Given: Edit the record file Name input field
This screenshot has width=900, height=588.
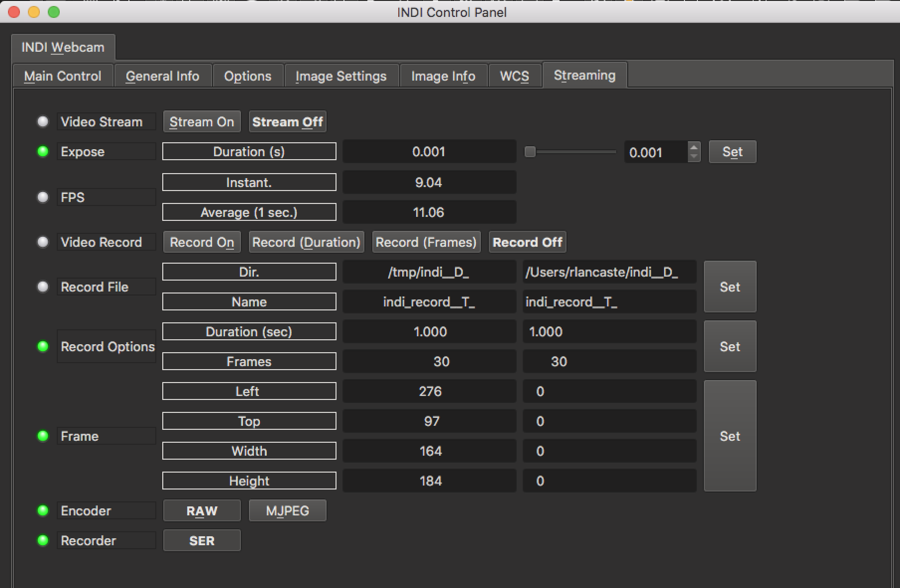Looking at the screenshot, I should coord(609,302).
